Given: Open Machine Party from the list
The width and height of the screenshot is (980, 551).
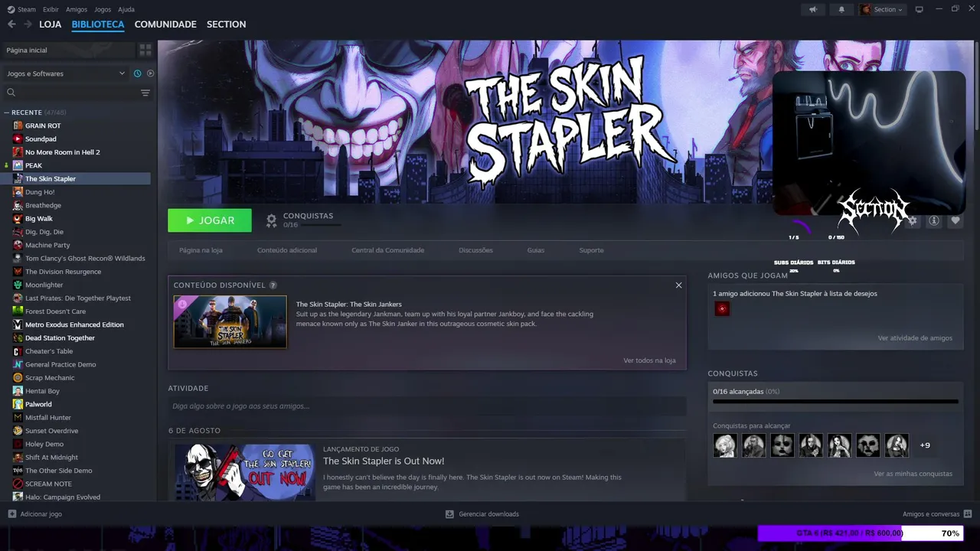Looking at the screenshot, I should (x=47, y=245).
